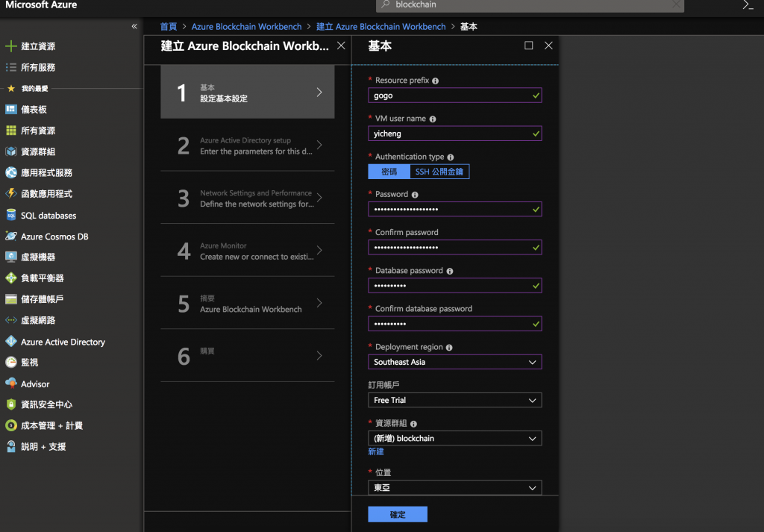
Task: Select 虛擬機器 sidebar item
Action: pyautogui.click(x=38, y=257)
